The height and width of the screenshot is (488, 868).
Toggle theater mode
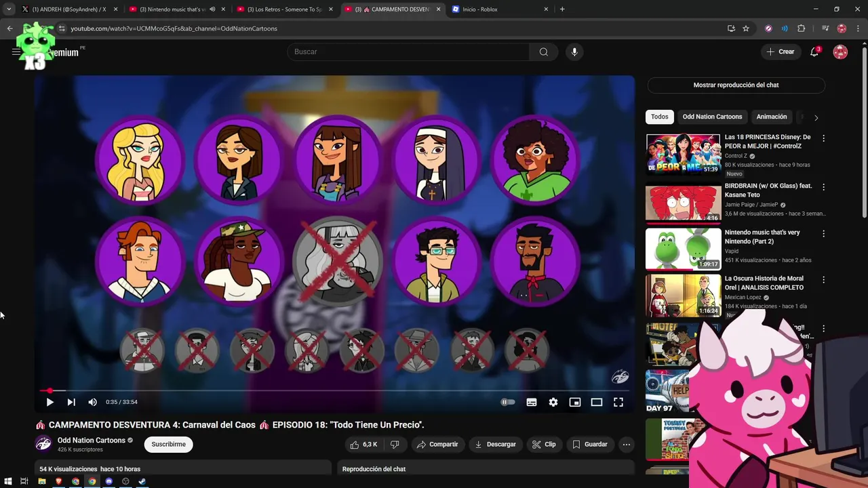click(x=597, y=402)
